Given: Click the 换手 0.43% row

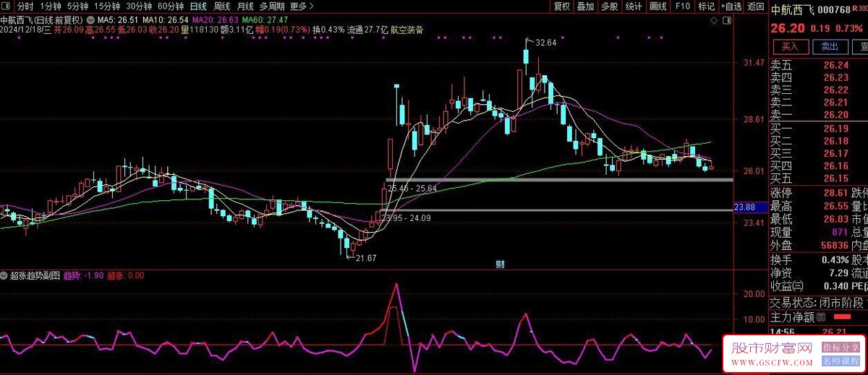Looking at the screenshot, I should 809,260.
